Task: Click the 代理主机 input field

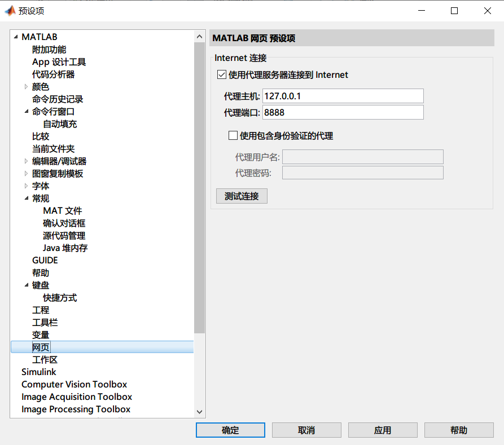Action: pyautogui.click(x=343, y=95)
